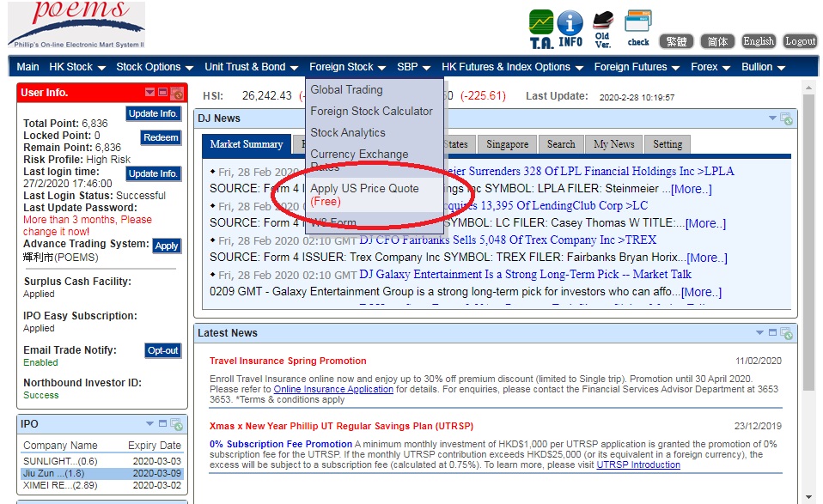Image resolution: width=823 pixels, height=504 pixels.
Task: Refresh the DJ News panel with its icon
Action: [x=786, y=118]
